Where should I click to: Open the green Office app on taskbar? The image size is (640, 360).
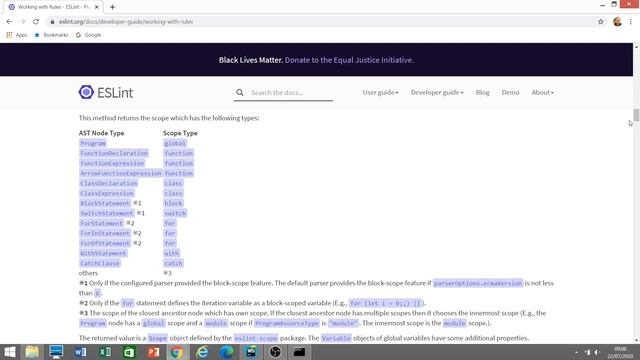[129, 352]
